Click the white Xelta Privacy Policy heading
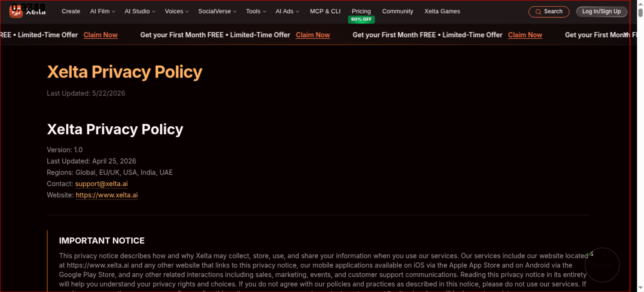This screenshot has width=644, height=292. click(x=115, y=129)
